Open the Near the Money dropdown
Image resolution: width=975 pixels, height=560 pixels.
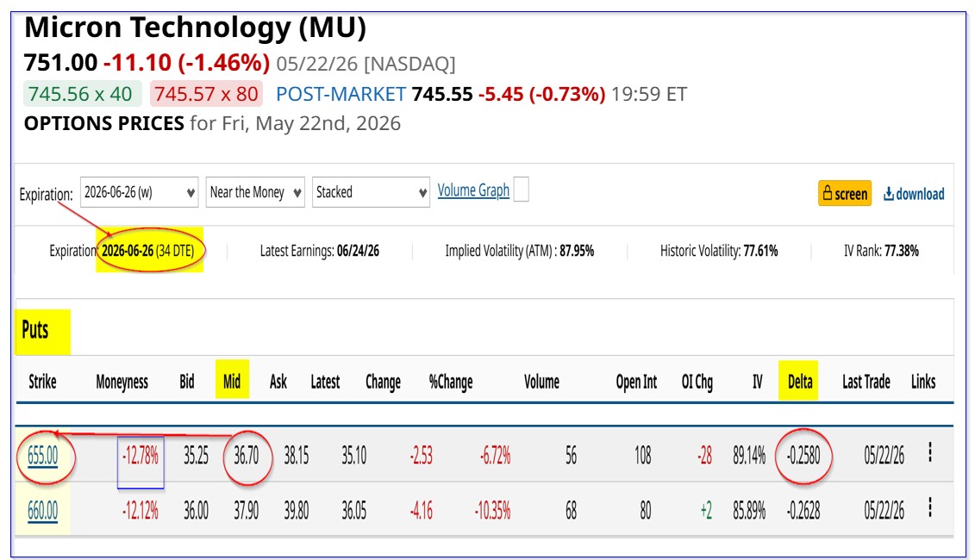255,192
